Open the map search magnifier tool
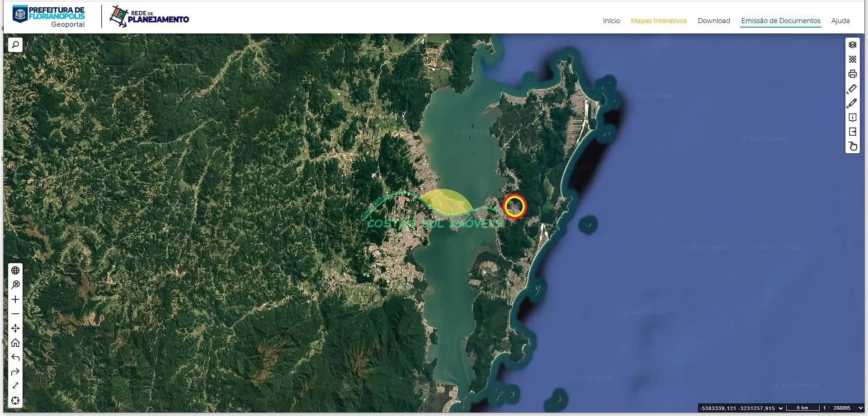The image size is (868, 416). pyautogui.click(x=15, y=45)
